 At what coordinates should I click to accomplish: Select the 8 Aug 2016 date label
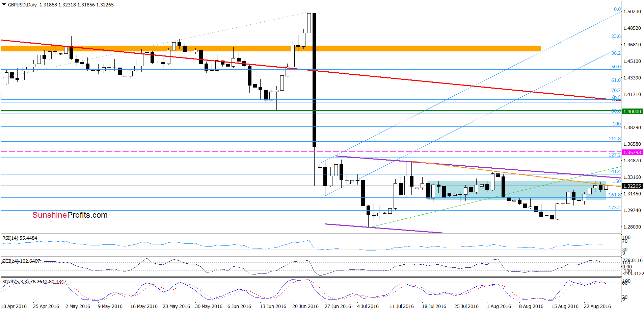[531, 306]
